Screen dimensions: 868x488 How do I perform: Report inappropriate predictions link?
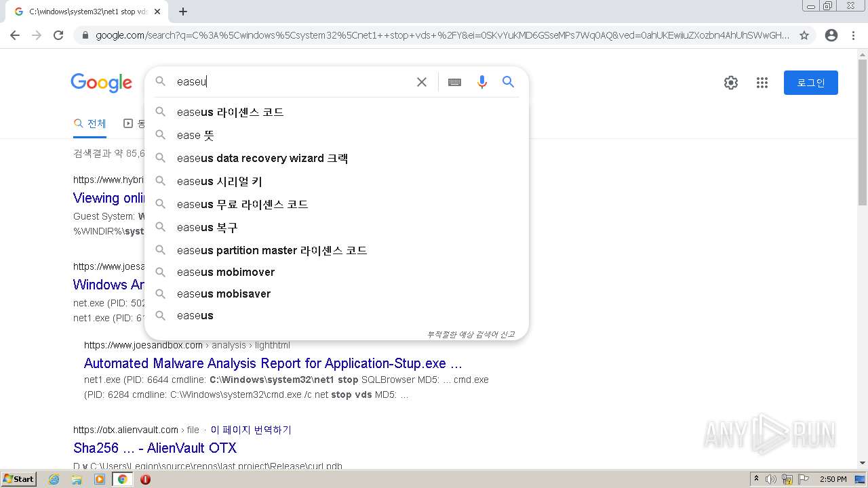[x=470, y=334]
